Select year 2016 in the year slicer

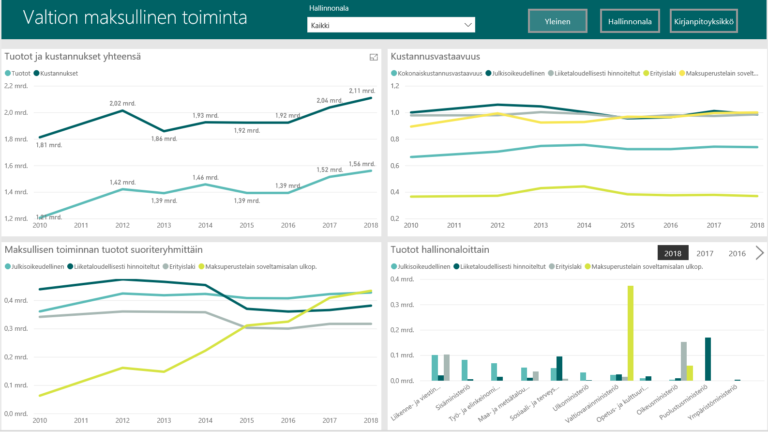click(x=737, y=253)
